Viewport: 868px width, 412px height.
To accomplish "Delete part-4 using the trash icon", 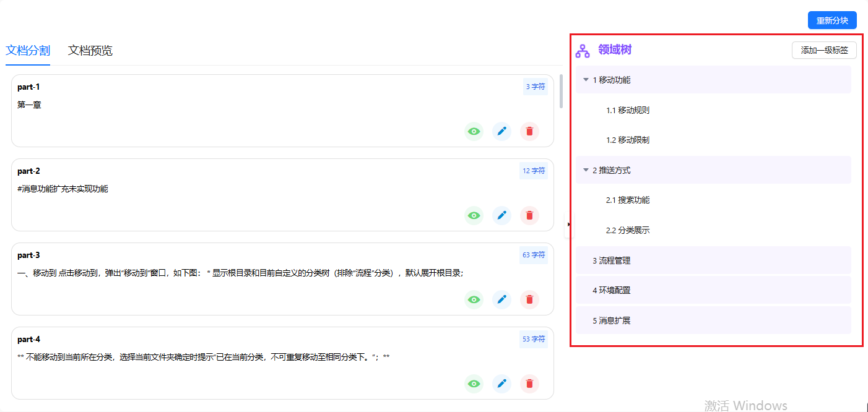I will point(529,384).
